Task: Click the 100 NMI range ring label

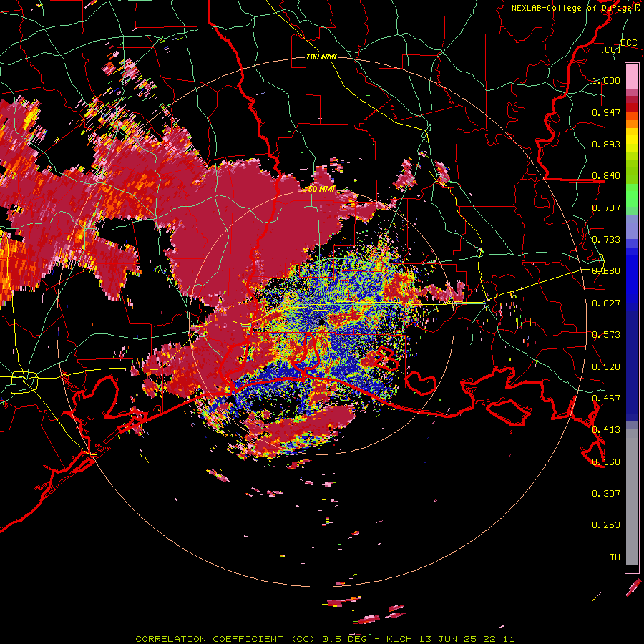Action: tap(321, 57)
